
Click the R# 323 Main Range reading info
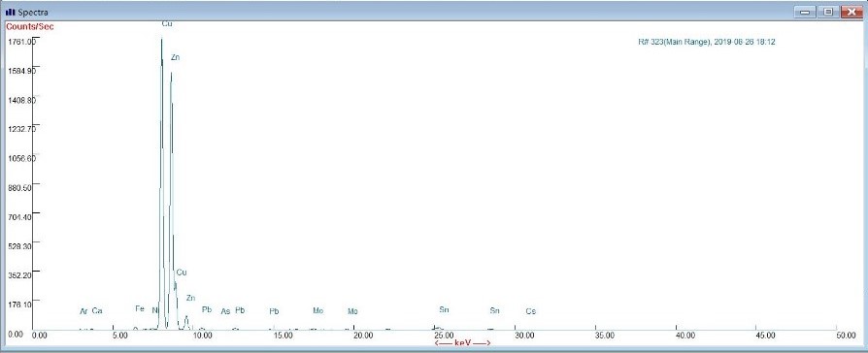(x=707, y=42)
